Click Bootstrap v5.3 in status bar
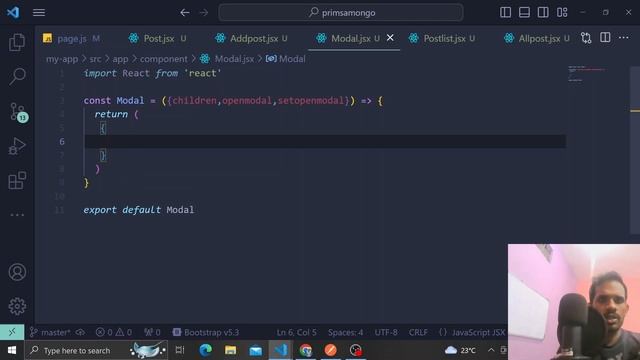Screen dimensions: 640x360 [206, 332]
